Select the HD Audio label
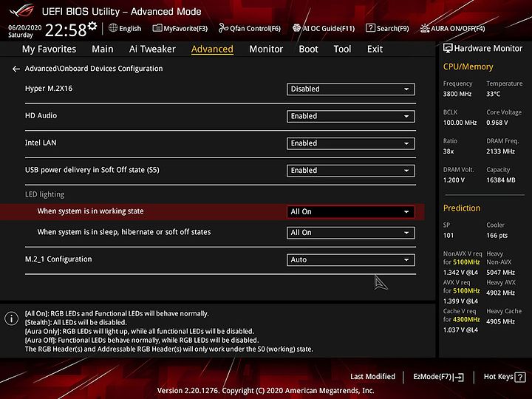This screenshot has height=399, width=532. click(41, 116)
